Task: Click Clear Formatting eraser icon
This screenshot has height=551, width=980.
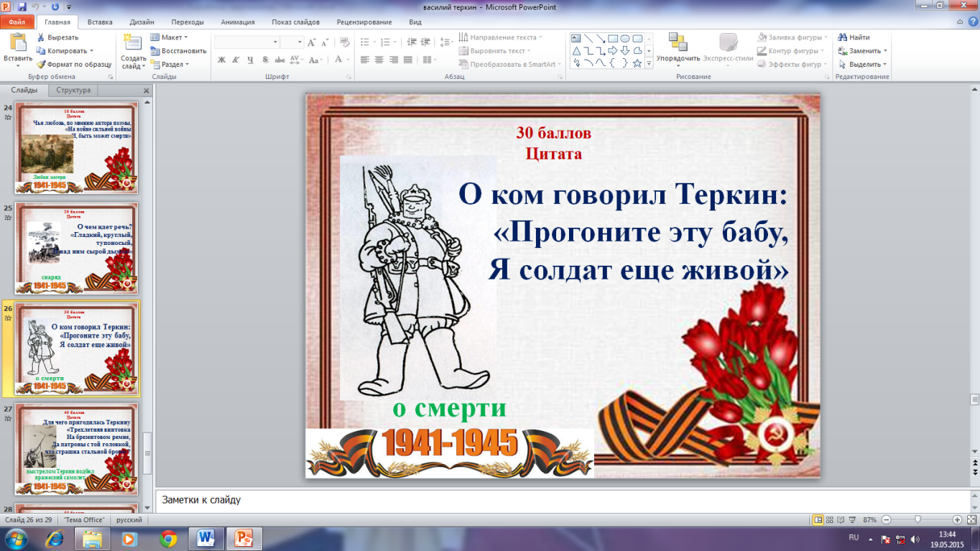Action: [x=344, y=42]
